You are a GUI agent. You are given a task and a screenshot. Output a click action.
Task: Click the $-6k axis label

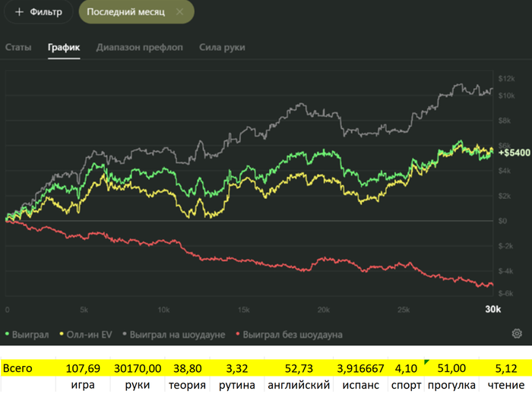pyautogui.click(x=505, y=293)
